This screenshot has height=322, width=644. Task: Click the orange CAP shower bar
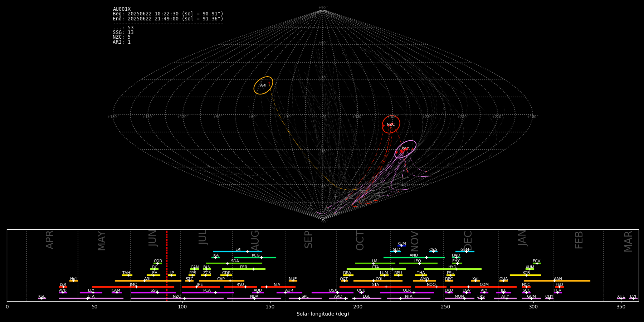point(222,281)
